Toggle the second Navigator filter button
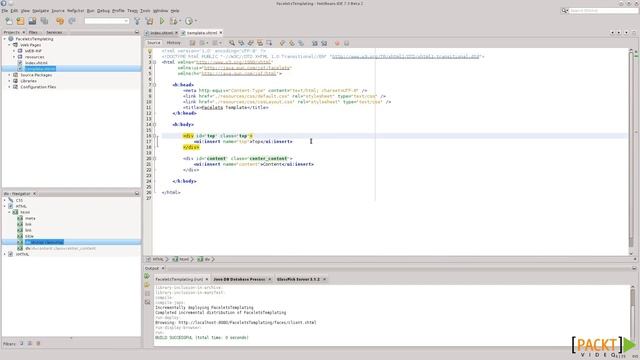 [30, 344]
